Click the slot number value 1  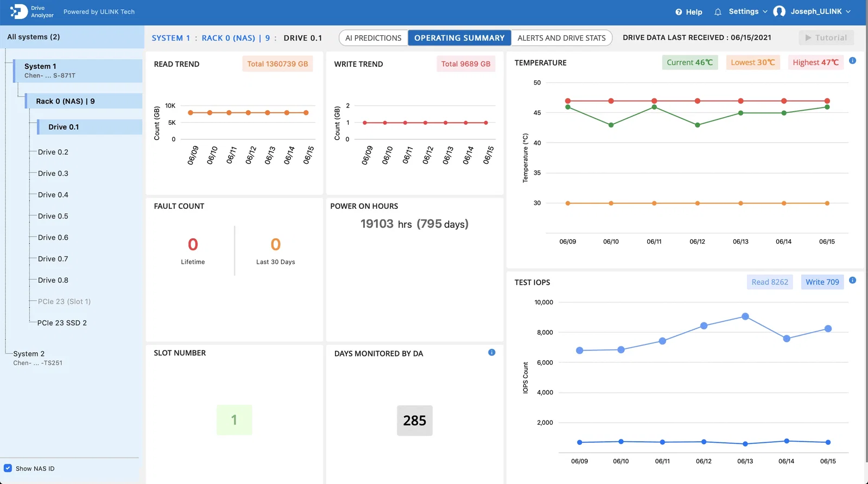[234, 420]
